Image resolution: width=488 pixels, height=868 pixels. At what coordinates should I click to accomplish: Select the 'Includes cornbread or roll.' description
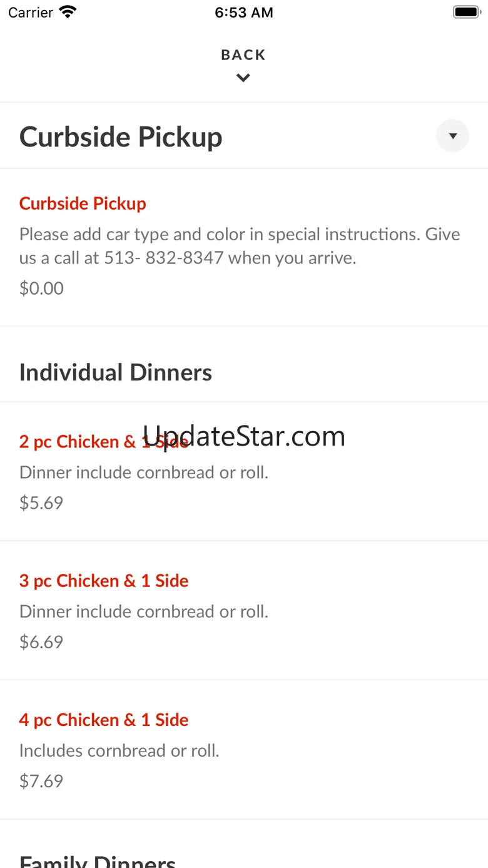pos(119,750)
